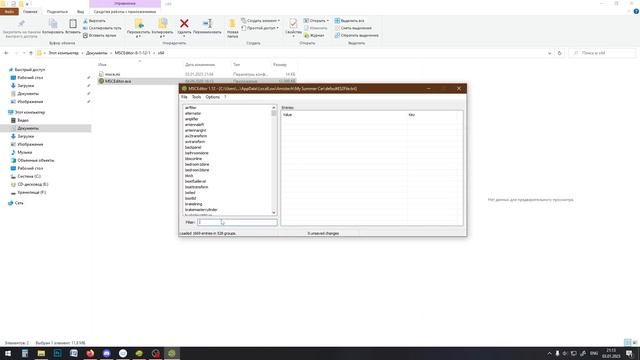Screen dimensions: 640x360
Task: Open the notification center tray icon
Action: pos(629,353)
